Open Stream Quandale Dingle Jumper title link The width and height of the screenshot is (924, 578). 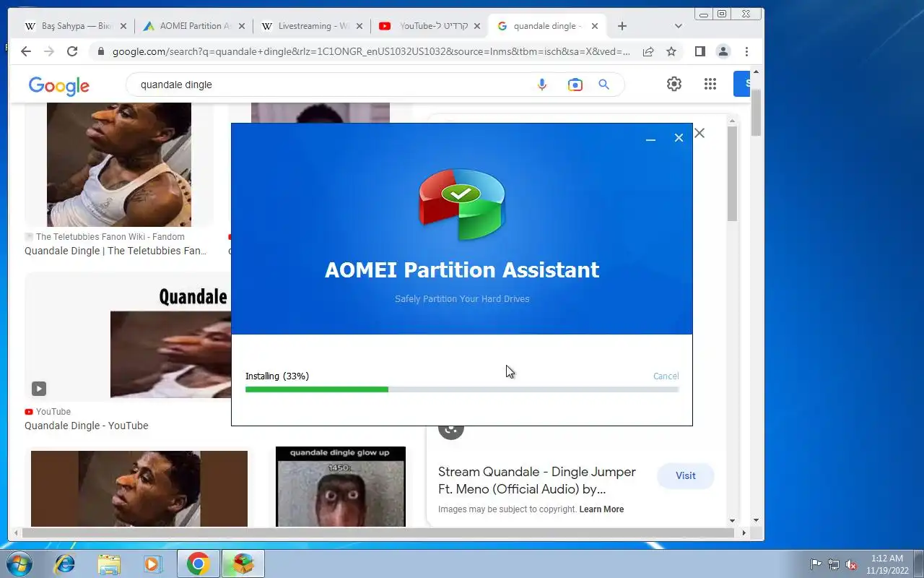coord(537,480)
